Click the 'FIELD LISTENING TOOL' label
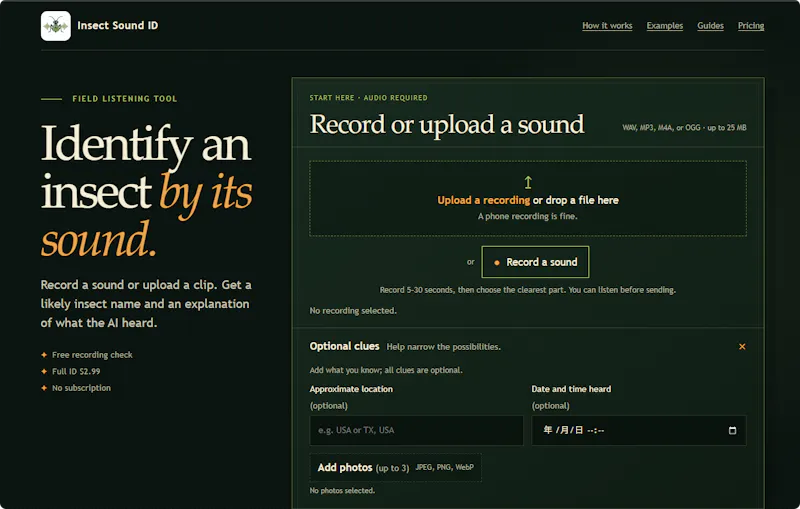This screenshot has height=509, width=800. (x=124, y=98)
